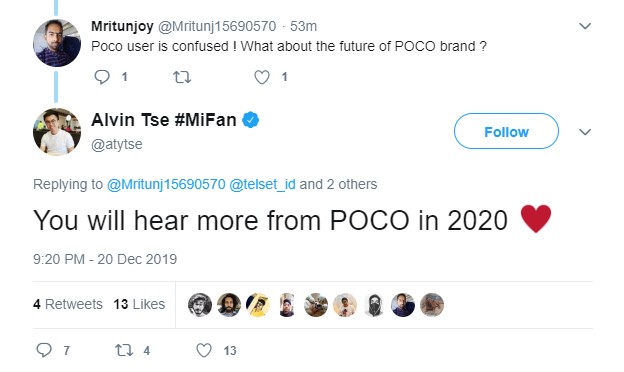624x372 pixels.
Task: Open the 9:20 PM - 20 Dec 2019 timestamp
Action: point(105,259)
